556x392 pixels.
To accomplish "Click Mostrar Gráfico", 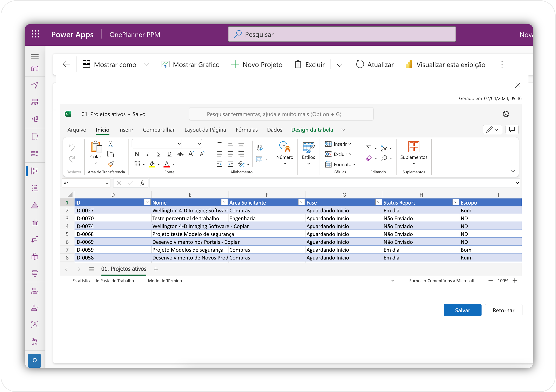I will pos(190,64).
